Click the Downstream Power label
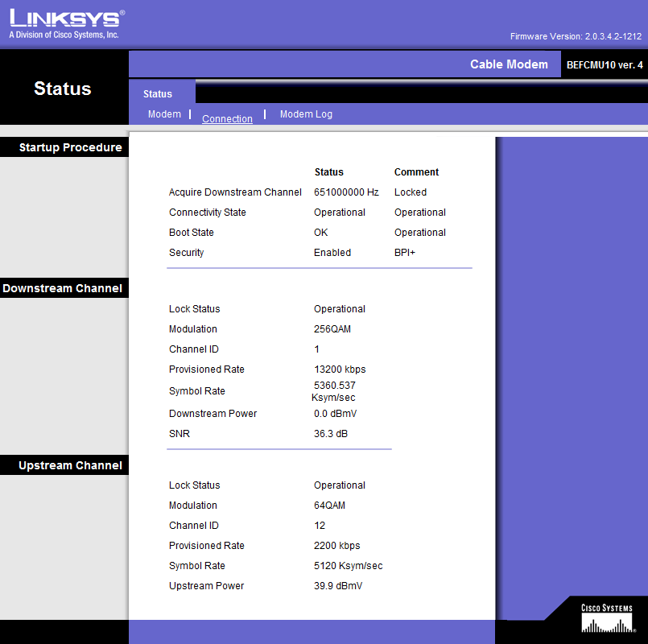 (213, 414)
